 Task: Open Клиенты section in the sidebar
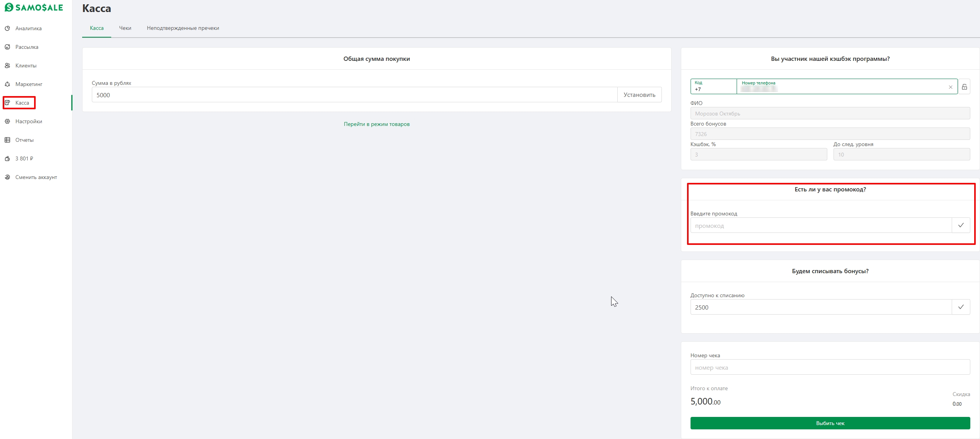pyautogui.click(x=26, y=65)
